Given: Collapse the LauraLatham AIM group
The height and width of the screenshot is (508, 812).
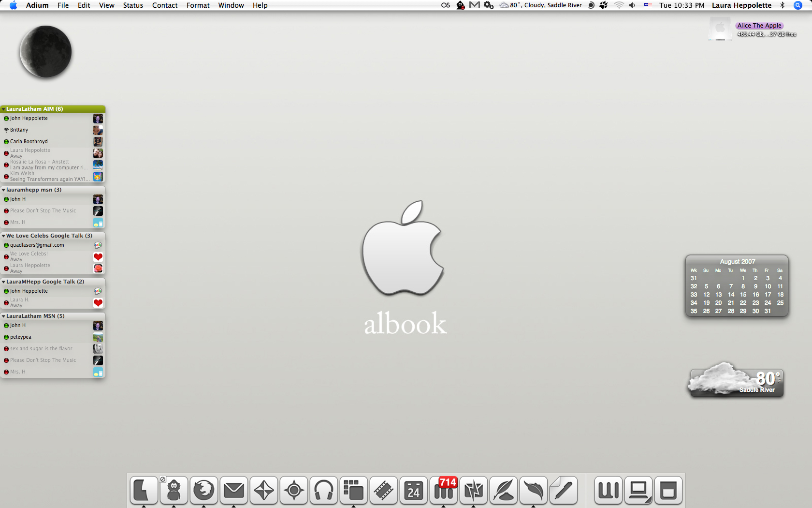Looking at the screenshot, I should click(3, 109).
